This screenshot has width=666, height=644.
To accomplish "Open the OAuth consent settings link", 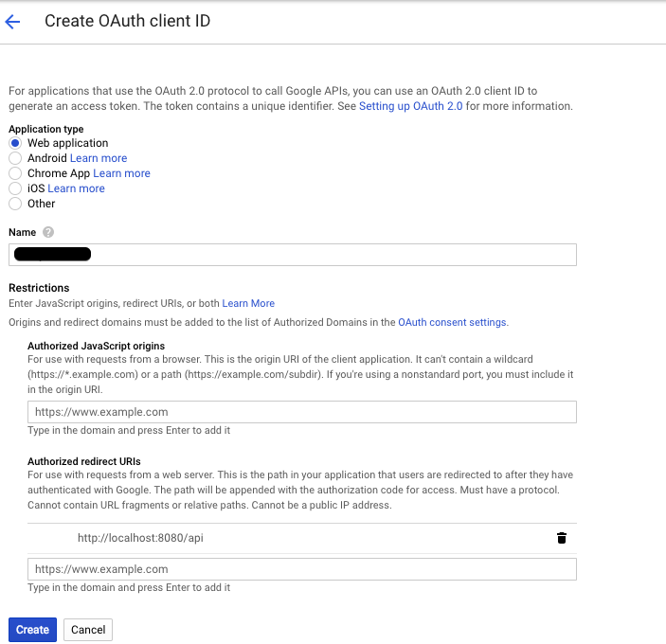I will (x=452, y=322).
